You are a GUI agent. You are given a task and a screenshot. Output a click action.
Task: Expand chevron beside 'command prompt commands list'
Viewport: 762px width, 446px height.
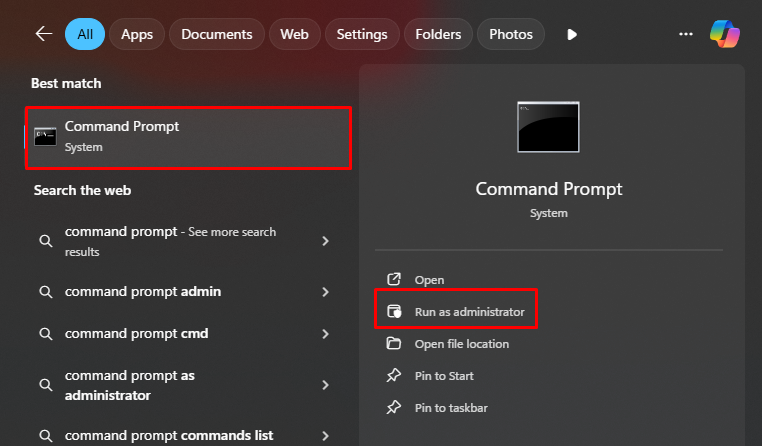[x=326, y=436]
